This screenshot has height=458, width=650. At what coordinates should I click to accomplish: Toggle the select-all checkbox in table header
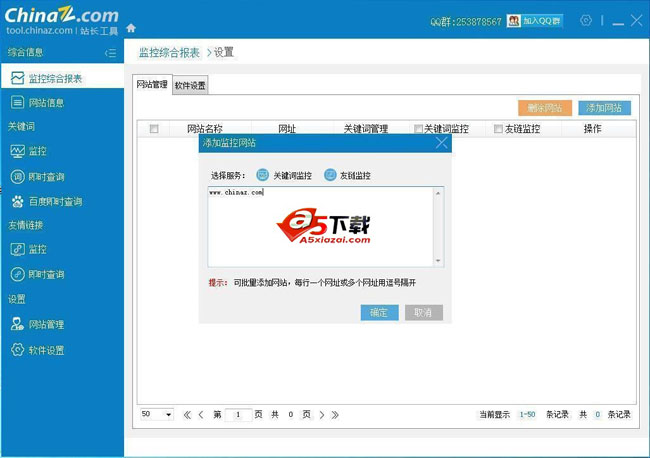tap(154, 129)
